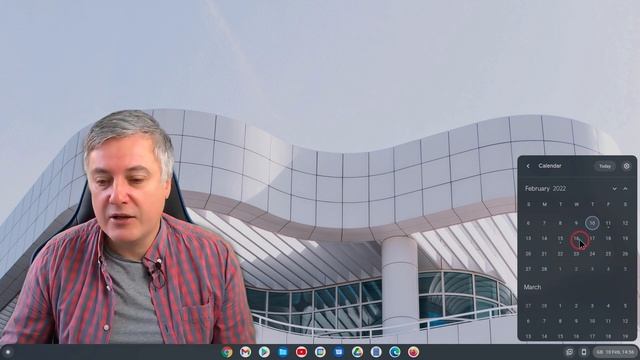The width and height of the screenshot is (640, 360).
Task: Select February 25 in the calendar
Action: pyautogui.click(x=608, y=254)
